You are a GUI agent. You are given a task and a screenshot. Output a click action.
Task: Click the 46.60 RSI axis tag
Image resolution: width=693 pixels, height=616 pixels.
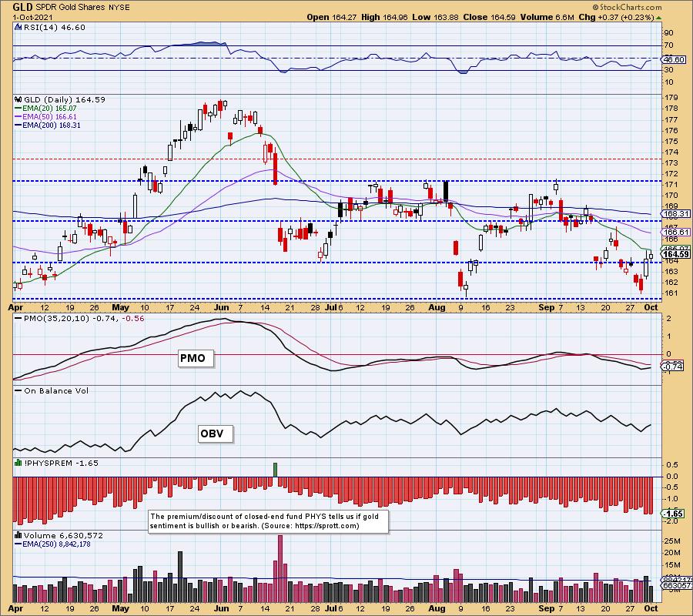tap(675, 59)
